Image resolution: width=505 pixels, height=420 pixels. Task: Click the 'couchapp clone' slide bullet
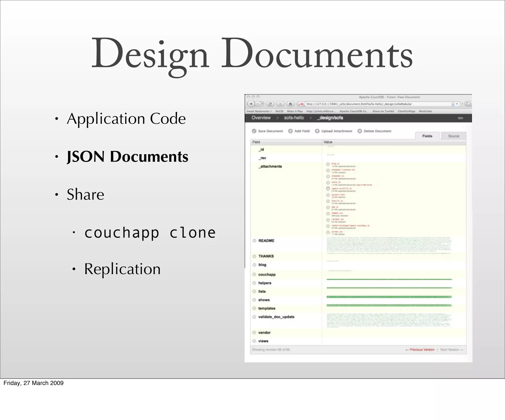(150, 233)
